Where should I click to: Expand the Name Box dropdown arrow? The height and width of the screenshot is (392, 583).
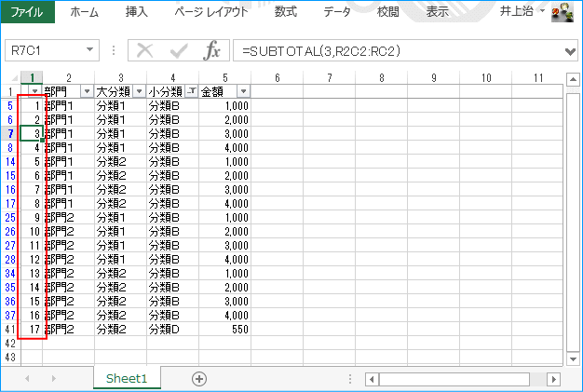click(x=89, y=50)
